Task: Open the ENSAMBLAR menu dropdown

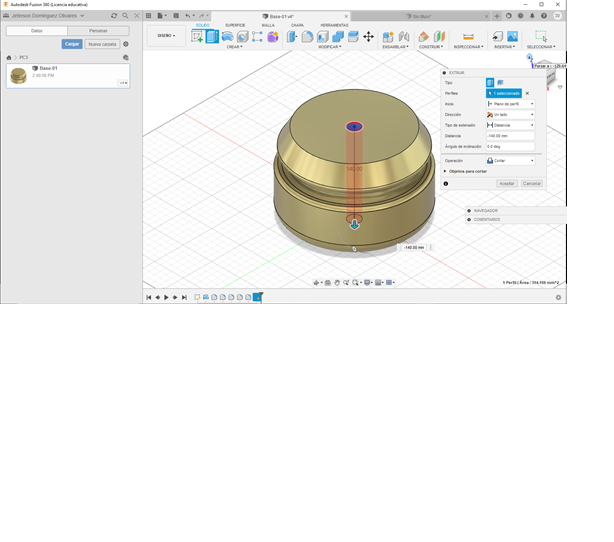Action: pyautogui.click(x=395, y=47)
